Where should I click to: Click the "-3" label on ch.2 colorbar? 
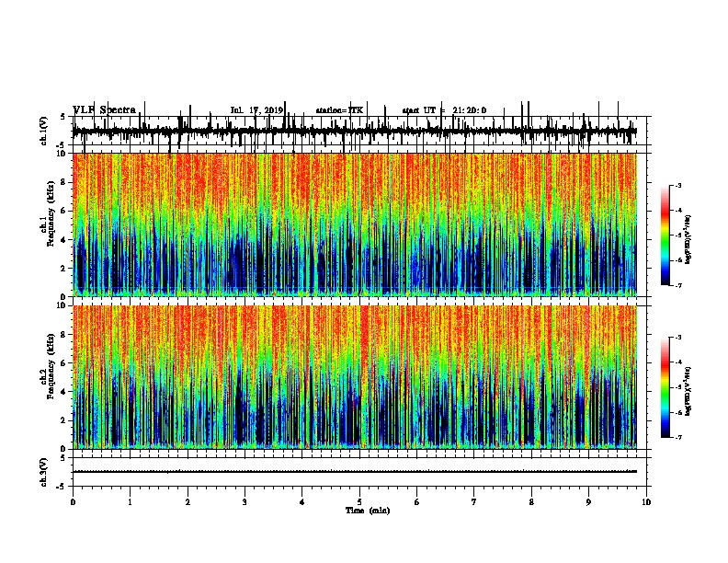click(x=677, y=338)
